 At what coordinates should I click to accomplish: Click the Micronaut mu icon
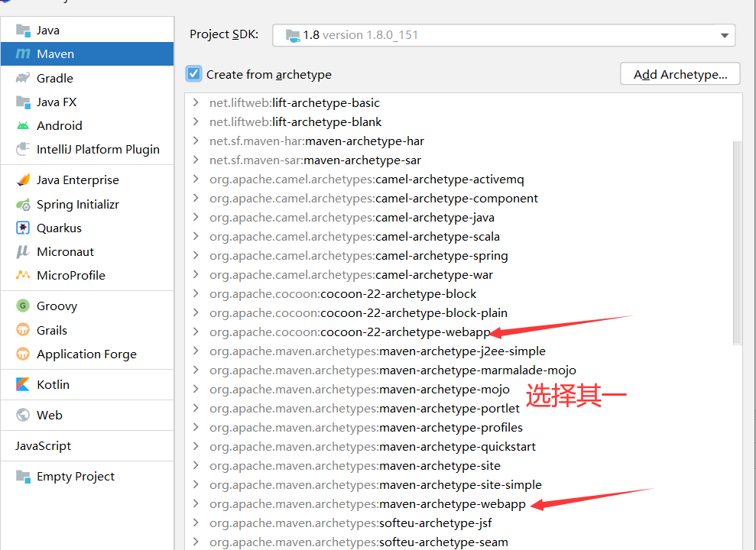pyautogui.click(x=23, y=251)
